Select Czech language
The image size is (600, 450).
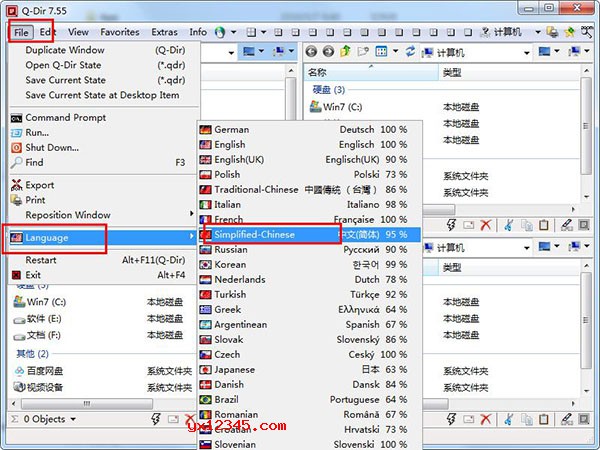[309, 354]
